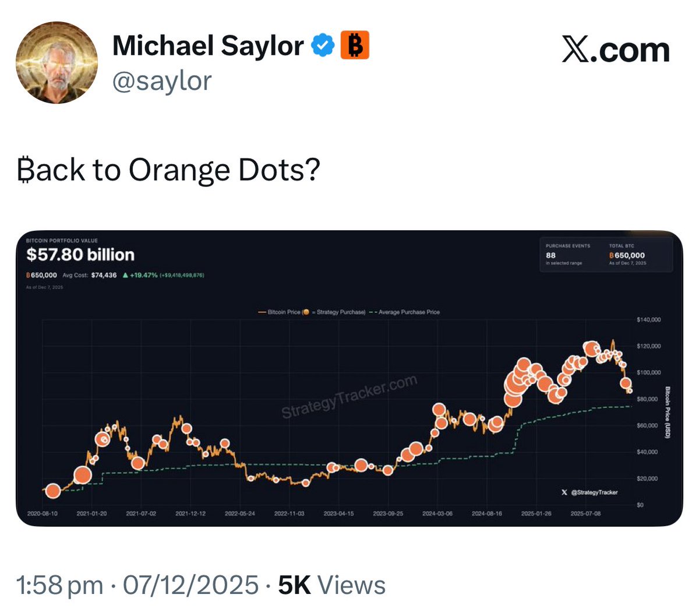699x616 pixels.
Task: View the 5K Views count
Action: click(x=331, y=585)
